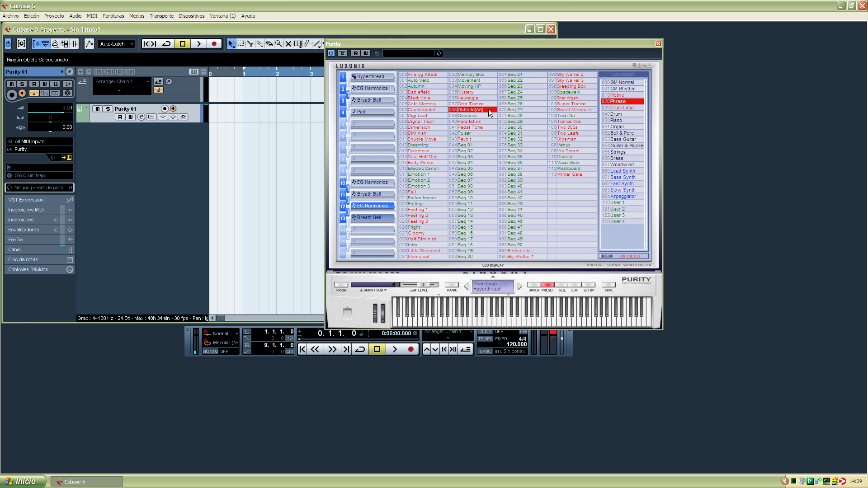
Task: Toggle Show Event Infoline button
Action: [x=46, y=44]
